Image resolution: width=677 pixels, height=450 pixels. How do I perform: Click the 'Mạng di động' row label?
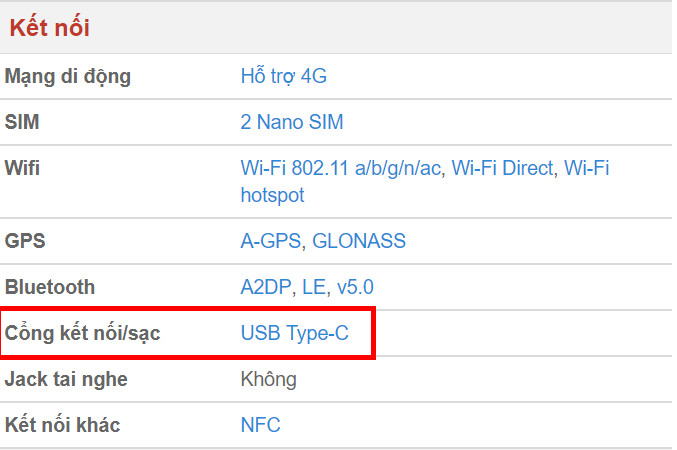point(67,76)
